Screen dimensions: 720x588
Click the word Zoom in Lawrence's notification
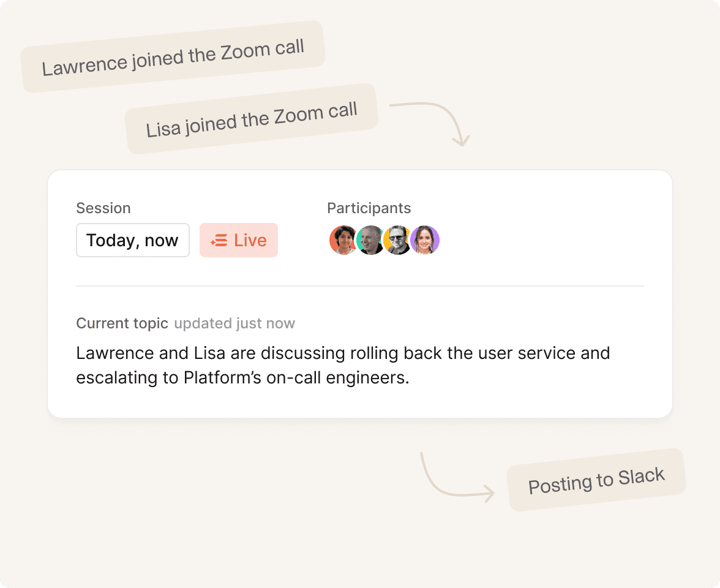pos(245,51)
